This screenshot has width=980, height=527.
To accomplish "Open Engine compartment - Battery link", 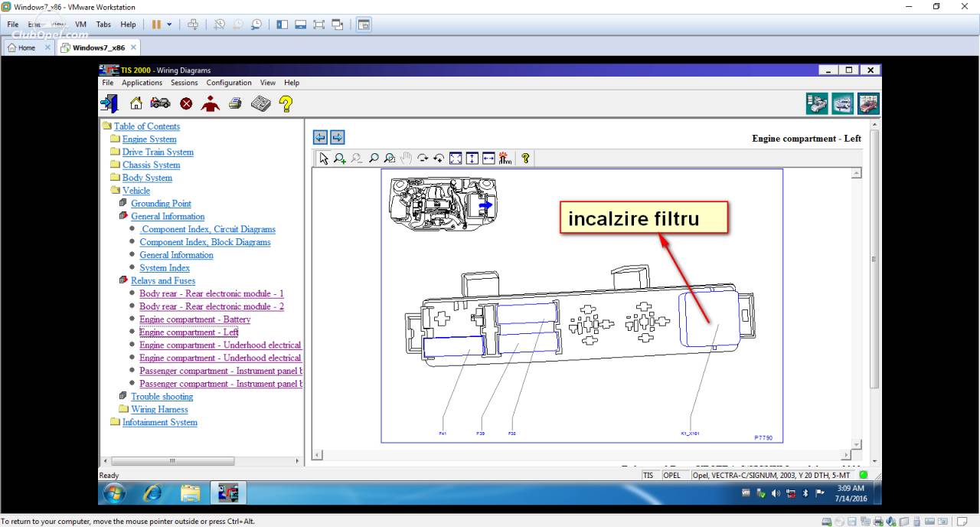I will [194, 319].
